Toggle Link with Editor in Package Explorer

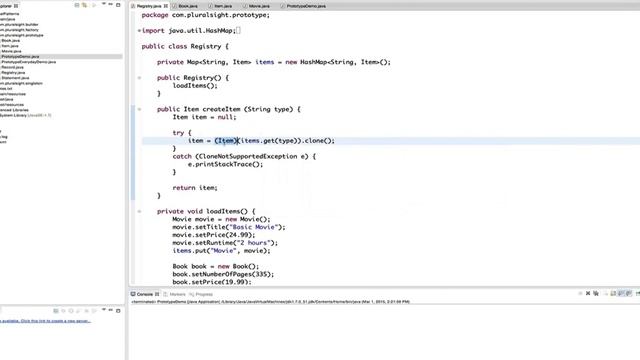tap(84, 5)
